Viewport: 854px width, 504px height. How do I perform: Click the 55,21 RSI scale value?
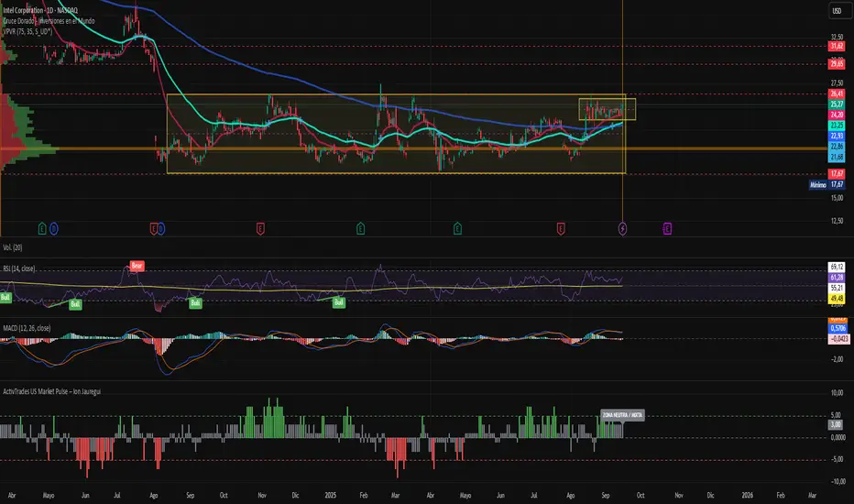(x=837, y=288)
